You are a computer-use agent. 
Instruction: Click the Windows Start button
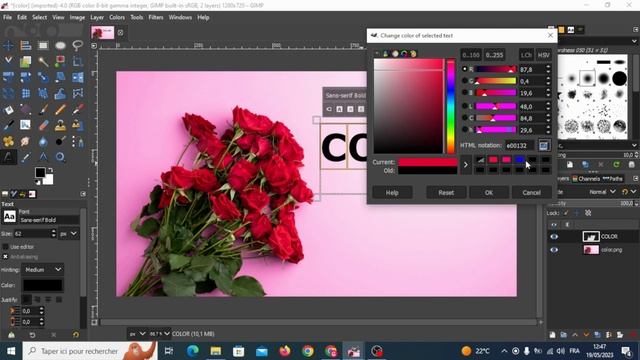tap(11, 351)
